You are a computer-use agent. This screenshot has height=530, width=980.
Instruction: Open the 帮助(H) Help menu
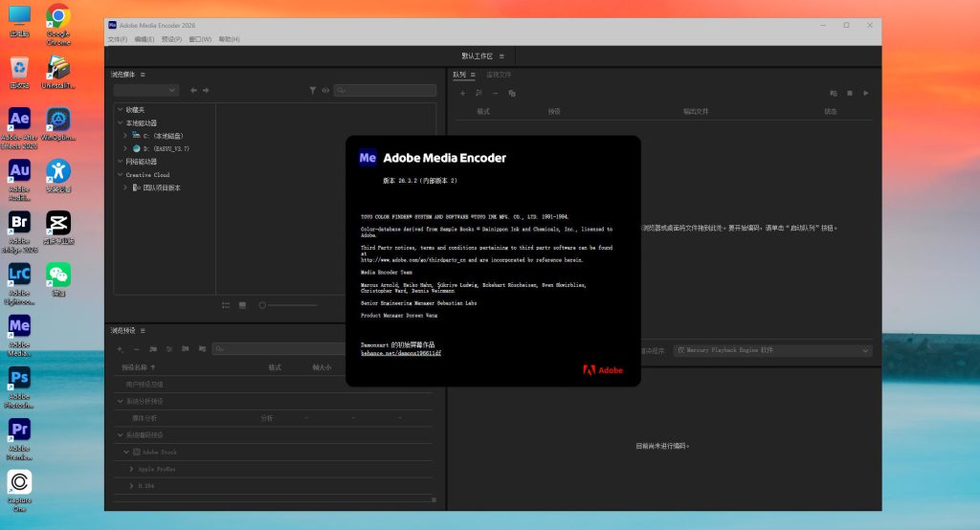pyautogui.click(x=230, y=39)
